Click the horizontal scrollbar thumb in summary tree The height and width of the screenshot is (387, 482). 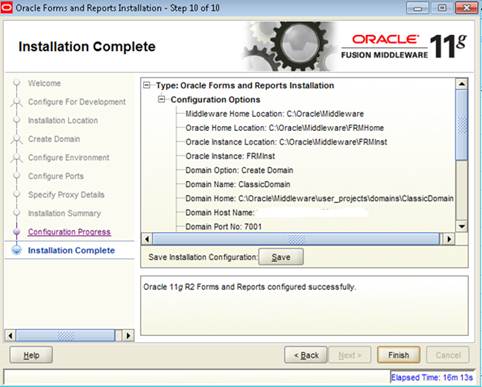point(296,239)
